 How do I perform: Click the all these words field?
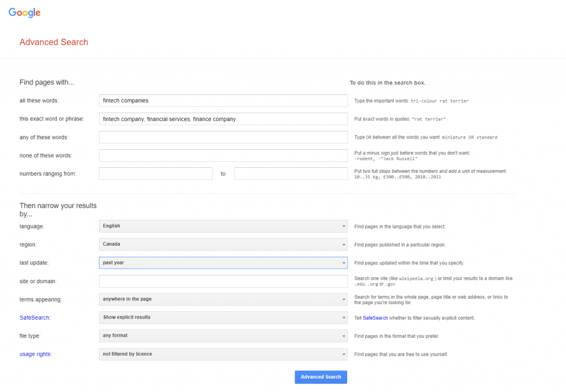pyautogui.click(x=223, y=100)
